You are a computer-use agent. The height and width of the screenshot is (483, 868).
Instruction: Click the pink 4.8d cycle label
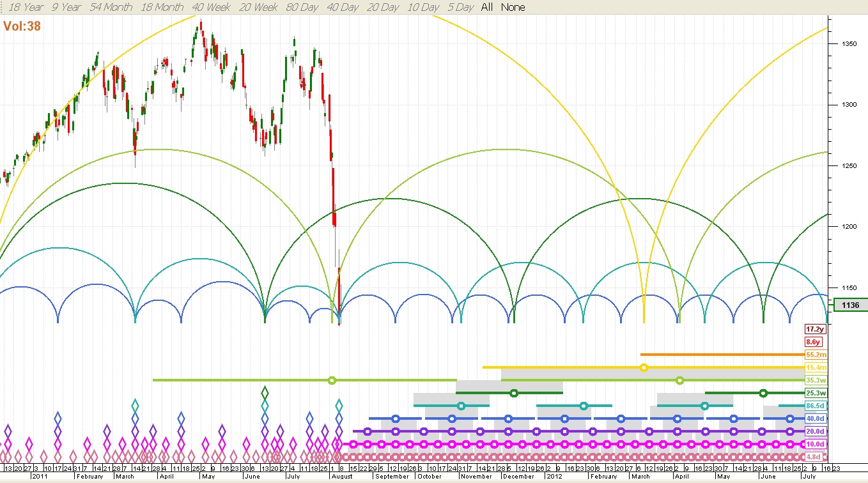coord(815,457)
